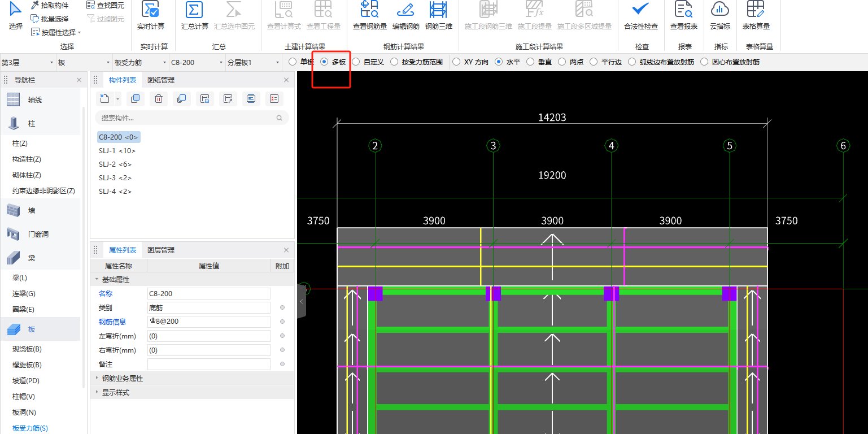
Task: Expand the 按属性选择 dropdown arrow
Action: click(80, 33)
